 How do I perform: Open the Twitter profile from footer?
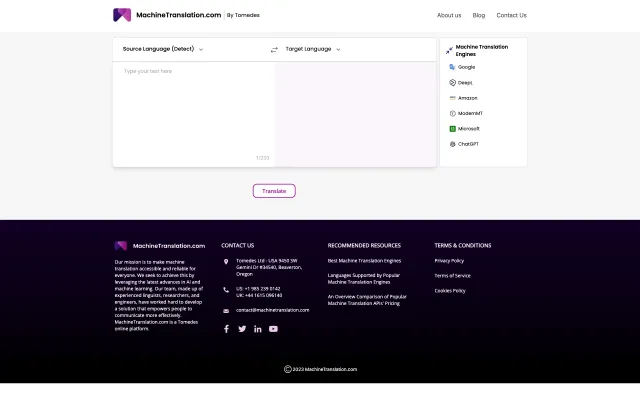(242, 329)
